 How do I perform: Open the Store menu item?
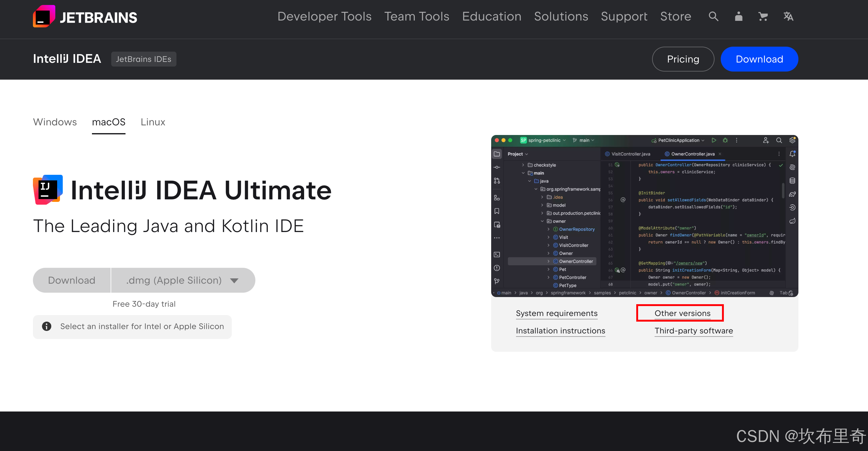coord(675,16)
